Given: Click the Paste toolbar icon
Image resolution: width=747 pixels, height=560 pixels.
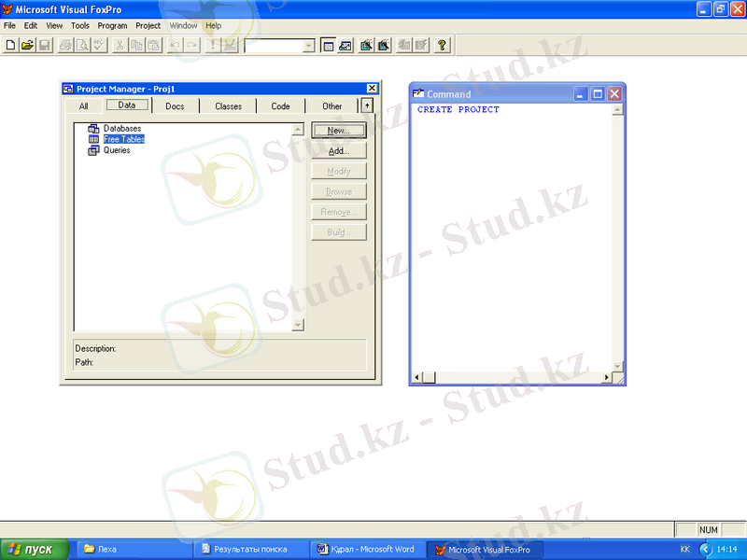Looking at the screenshot, I should [x=154, y=45].
